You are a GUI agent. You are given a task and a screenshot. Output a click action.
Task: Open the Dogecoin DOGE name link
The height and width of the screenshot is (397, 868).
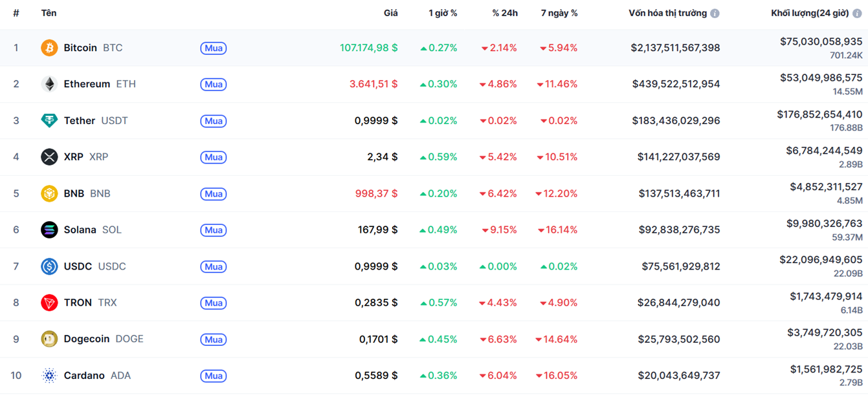[104, 339]
